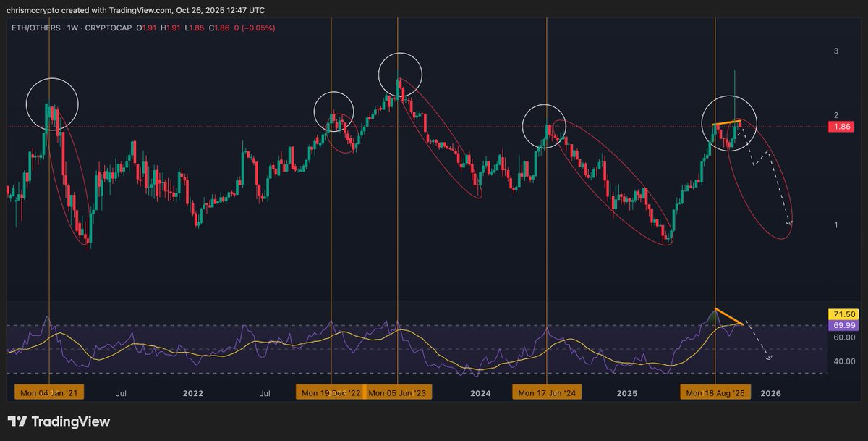Click the 2022 time axis label
Image resolution: width=868 pixels, height=441 pixels.
[x=192, y=394]
